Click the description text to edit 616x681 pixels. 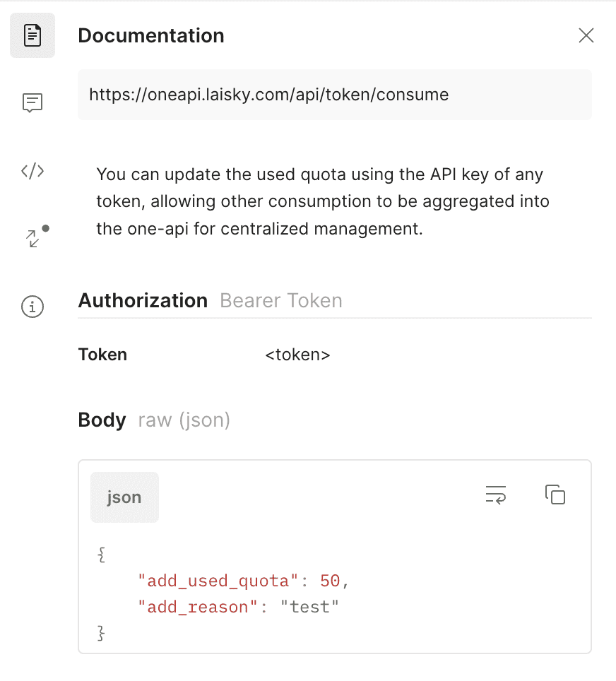[323, 201]
